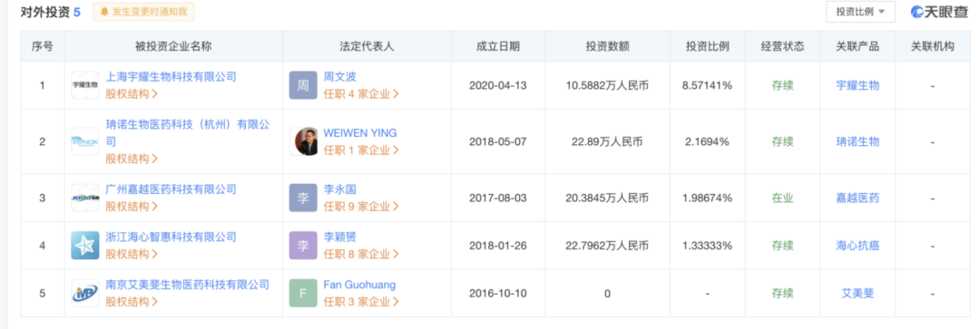Click the ratio 2.1694%
The width and height of the screenshot is (980, 329).
707,141
